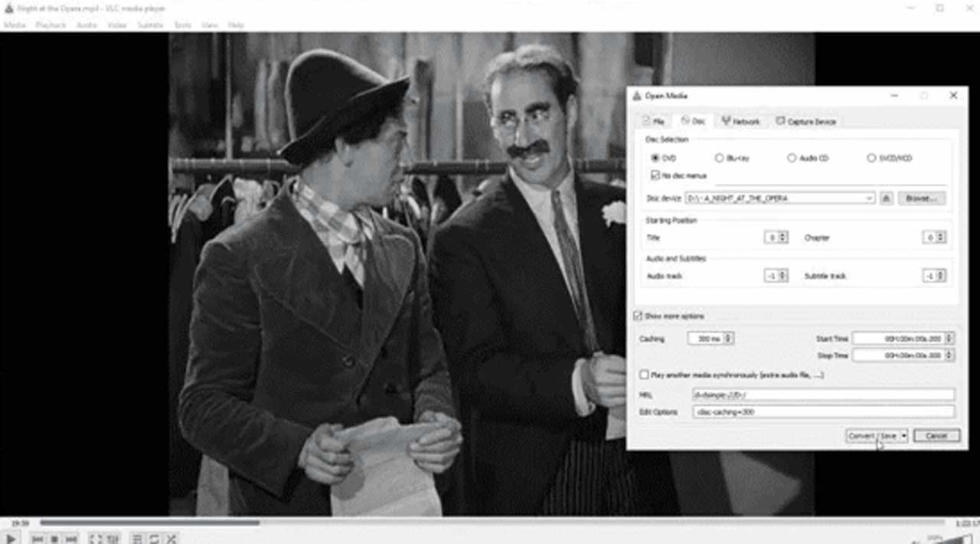This screenshot has height=544, width=980.
Task: Click the Browse... button
Action: 921,198
